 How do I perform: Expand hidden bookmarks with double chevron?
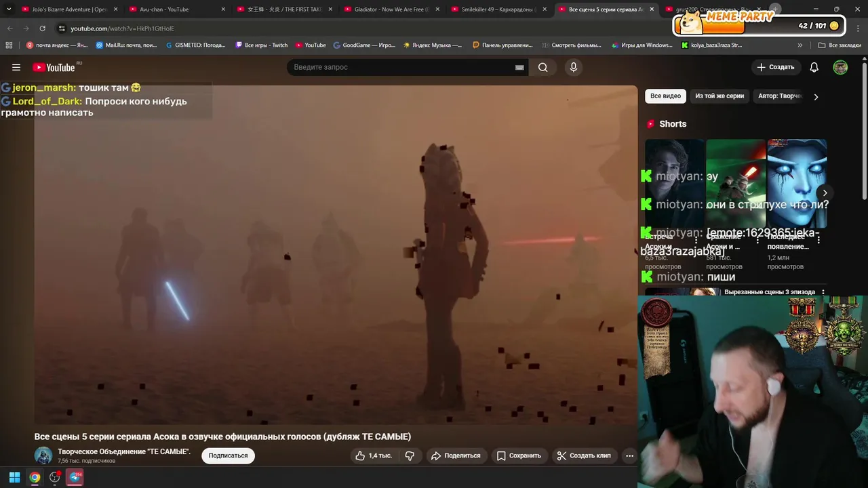[800, 45]
